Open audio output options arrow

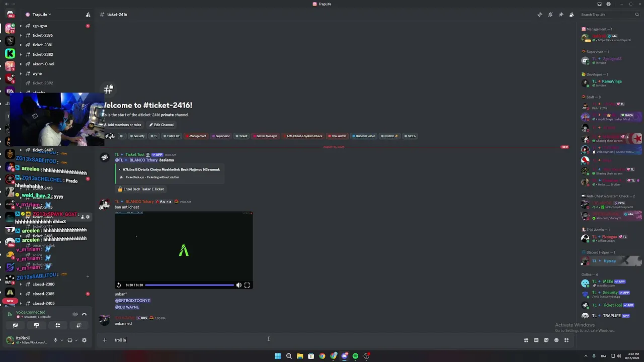(x=76, y=340)
